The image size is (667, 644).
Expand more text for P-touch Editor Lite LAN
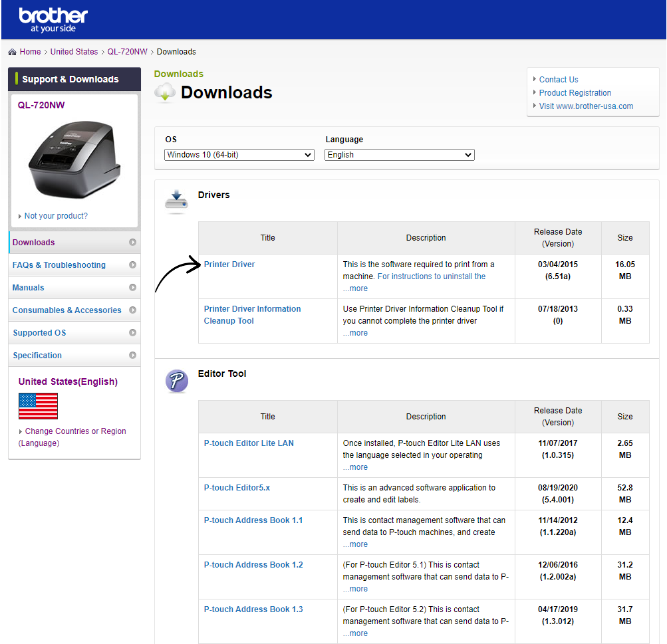[355, 467]
